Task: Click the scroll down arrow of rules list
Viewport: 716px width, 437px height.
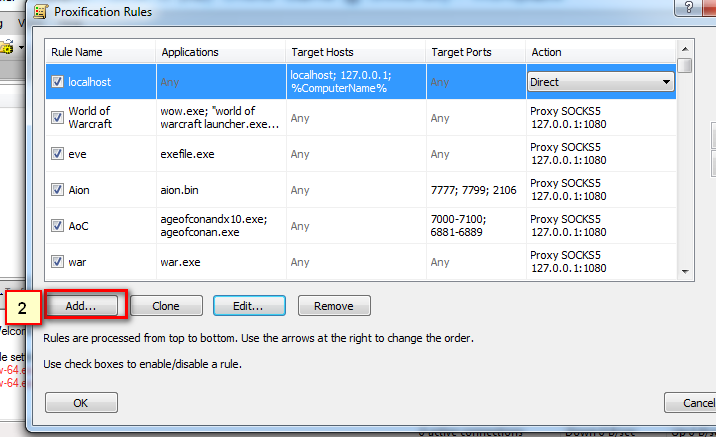Action: pos(685,272)
